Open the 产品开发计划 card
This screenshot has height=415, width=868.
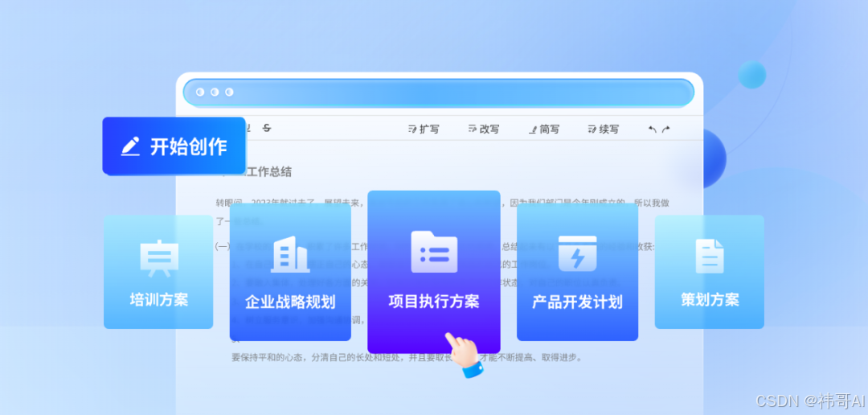[577, 272]
